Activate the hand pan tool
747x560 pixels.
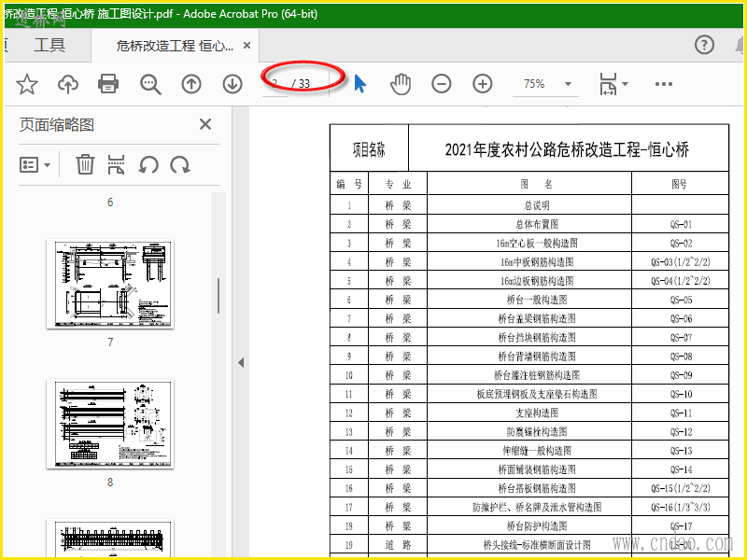[401, 84]
